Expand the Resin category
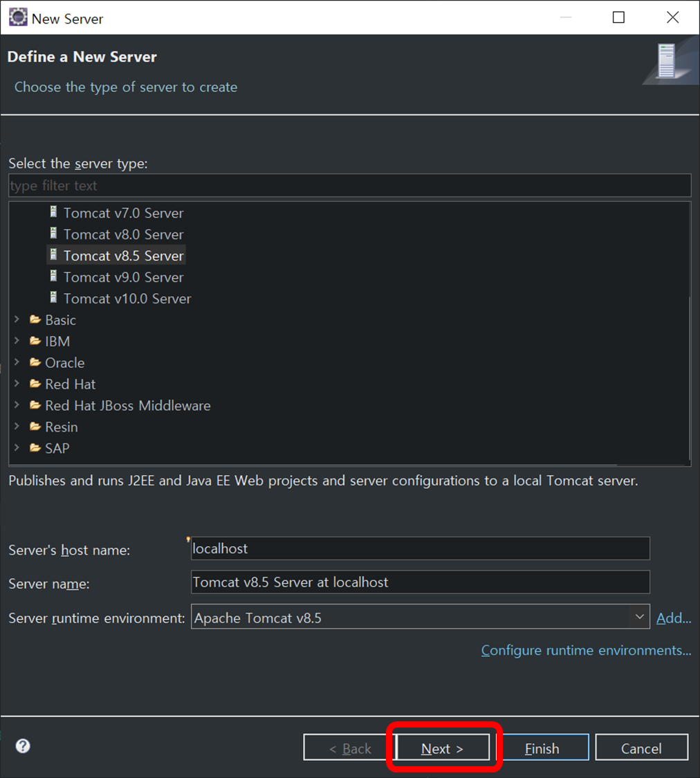 pyautogui.click(x=17, y=426)
